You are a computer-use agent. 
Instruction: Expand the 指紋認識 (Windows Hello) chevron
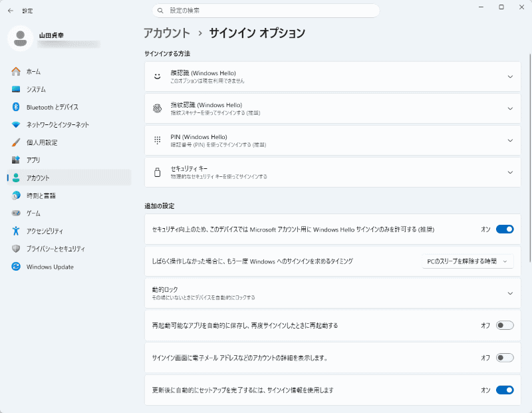click(x=510, y=108)
